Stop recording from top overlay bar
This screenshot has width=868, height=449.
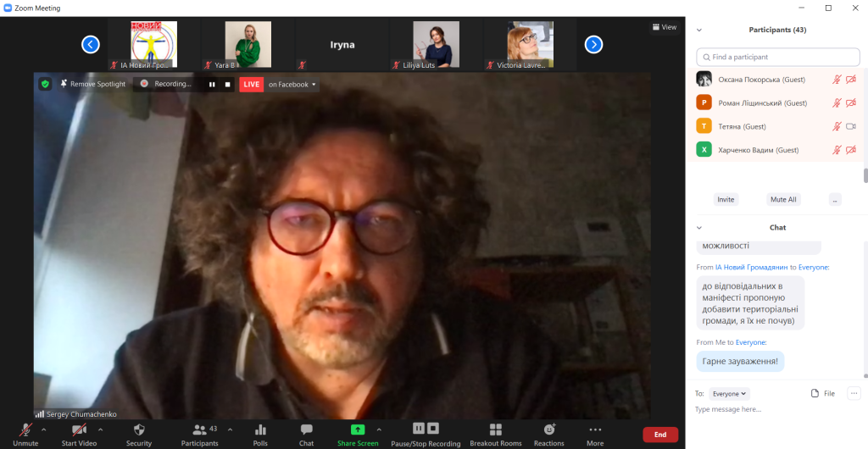click(x=227, y=85)
